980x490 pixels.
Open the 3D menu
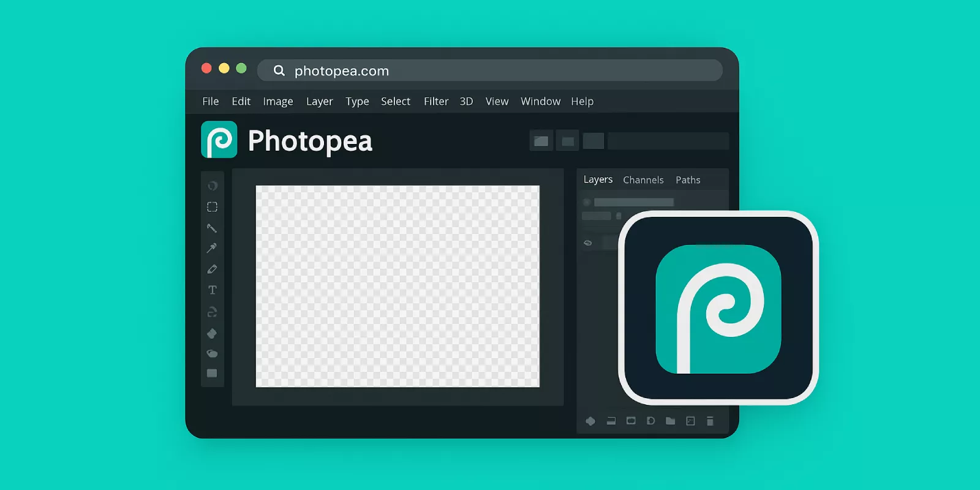click(467, 101)
